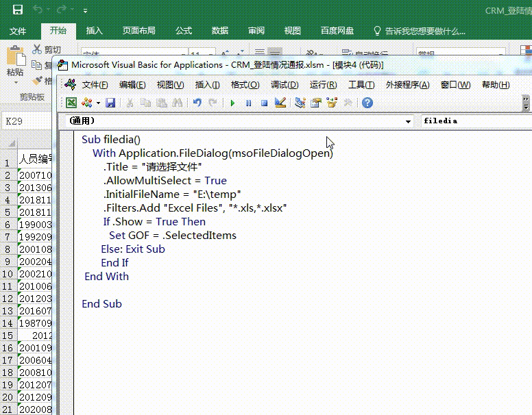The height and width of the screenshot is (415, 532).
Task: Click the Toolbox wrench icon in VBA toolbar
Action: [348, 103]
